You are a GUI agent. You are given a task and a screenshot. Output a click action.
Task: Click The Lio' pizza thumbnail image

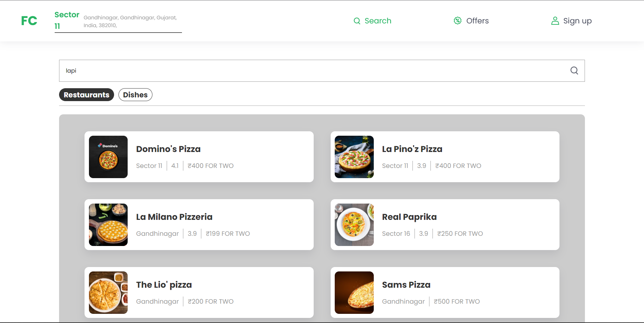point(108,292)
